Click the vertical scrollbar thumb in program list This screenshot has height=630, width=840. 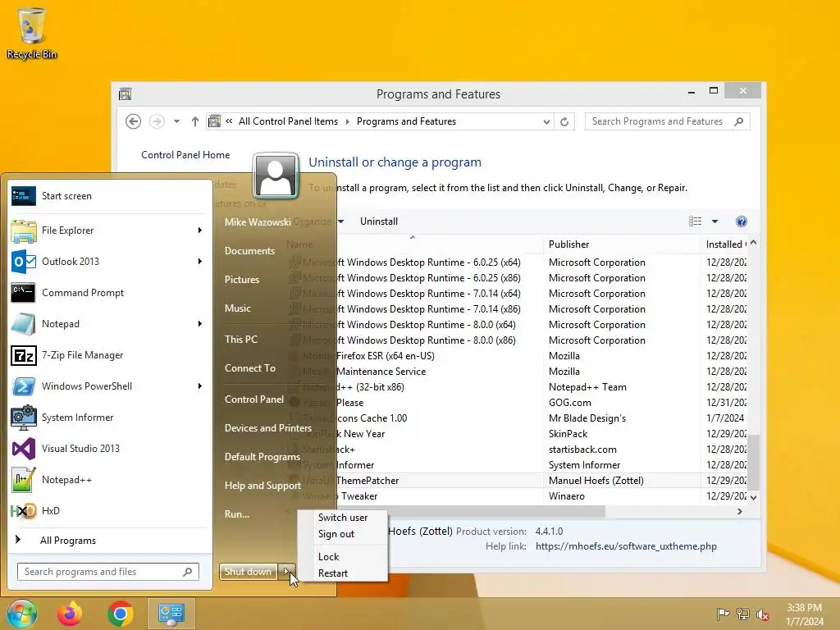tap(753, 462)
